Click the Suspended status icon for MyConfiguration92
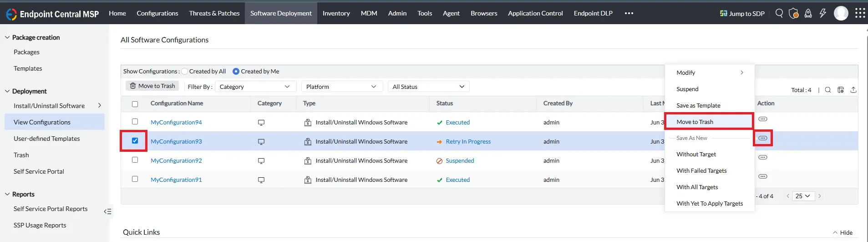Screen dimensions: 868x242 [x=439, y=161]
